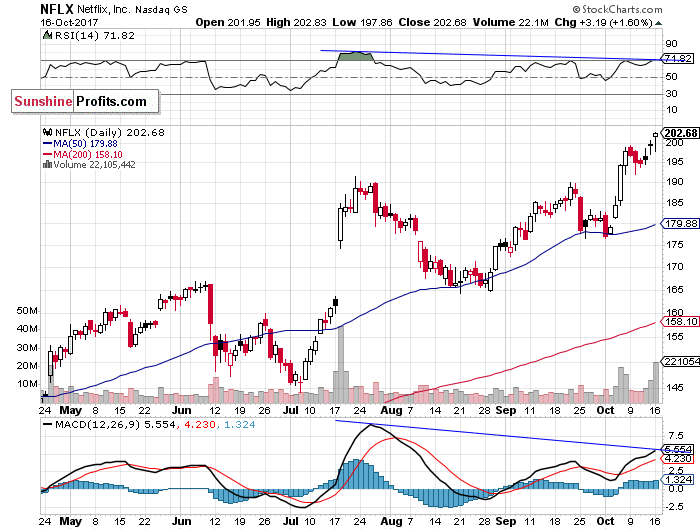Click the Jun label on the upper date axis

tap(182, 410)
